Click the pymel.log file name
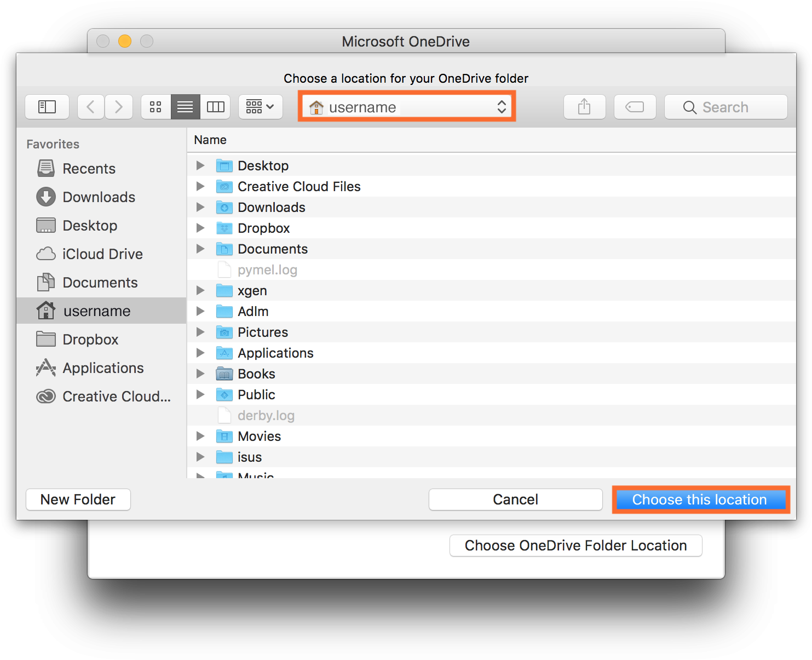The height and width of the screenshot is (660, 812). pos(267,270)
